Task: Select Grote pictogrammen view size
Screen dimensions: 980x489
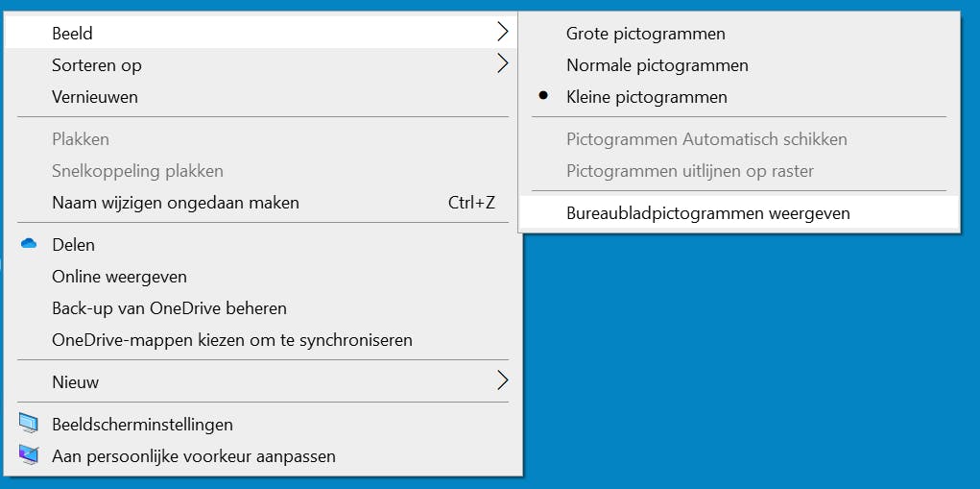Action: (645, 34)
